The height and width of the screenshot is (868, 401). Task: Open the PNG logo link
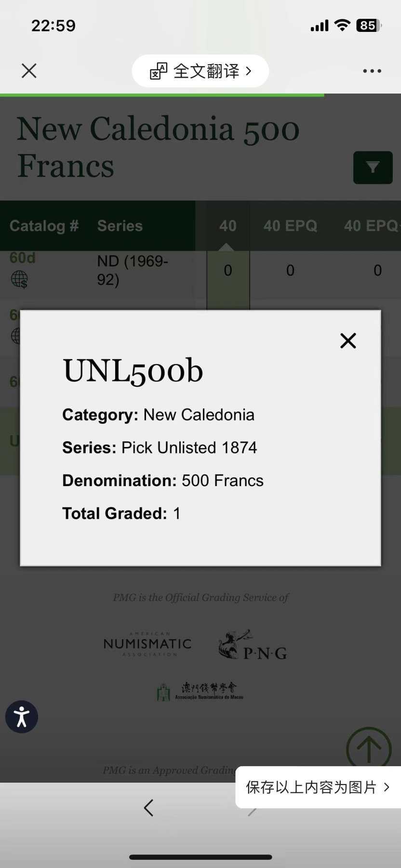(x=253, y=645)
